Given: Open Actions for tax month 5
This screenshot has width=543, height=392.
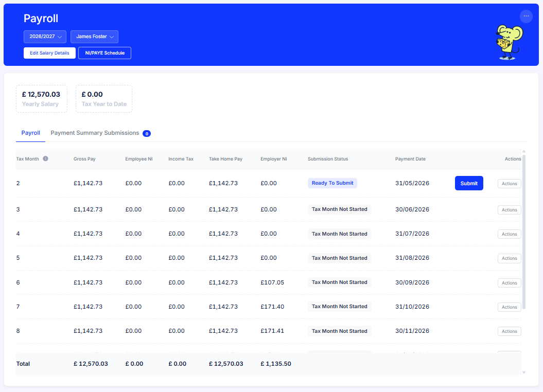Looking at the screenshot, I should coord(509,258).
